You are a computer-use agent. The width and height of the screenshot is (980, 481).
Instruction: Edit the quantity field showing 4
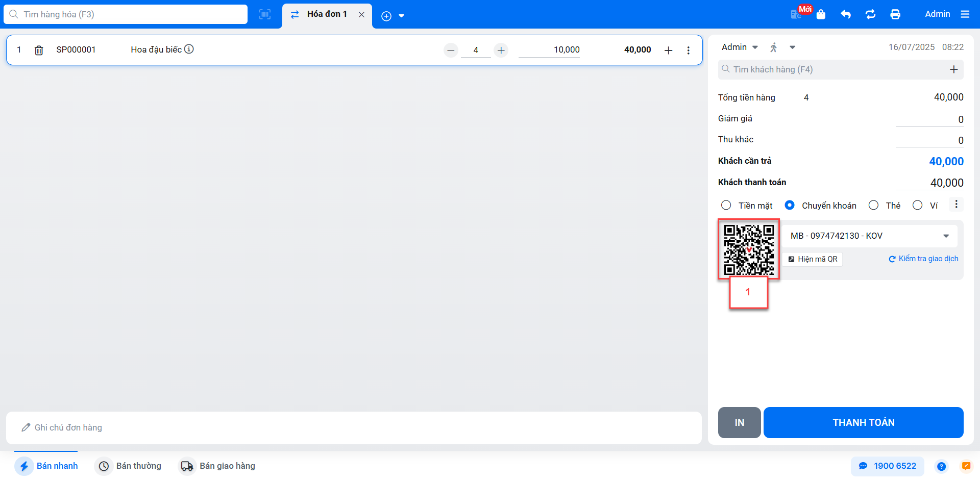(476, 50)
